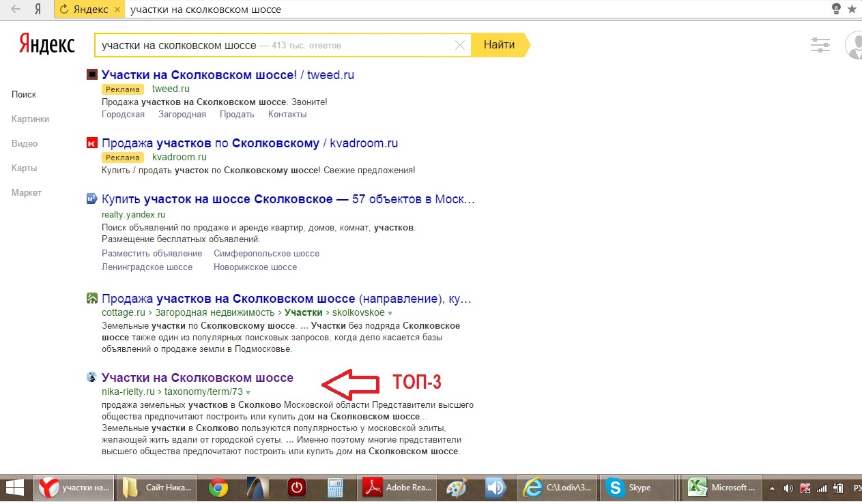
Task: Open the nika-rielty.ru result title
Action: click(x=197, y=378)
